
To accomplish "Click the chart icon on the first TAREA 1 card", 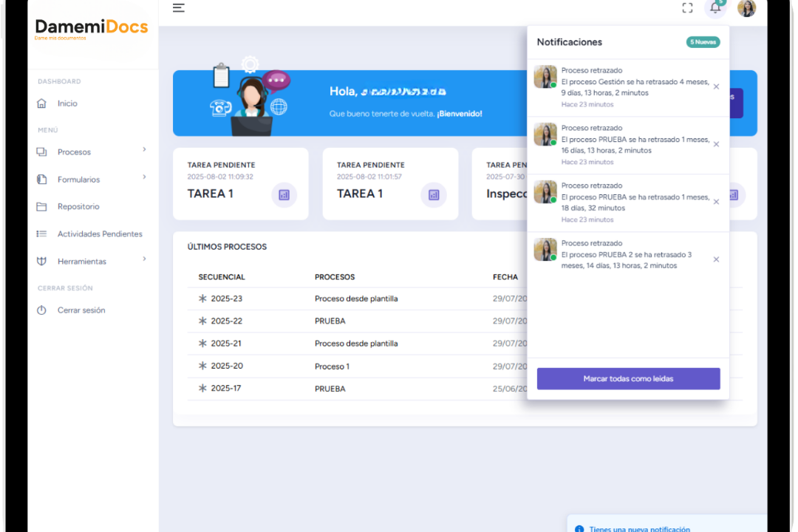I will (x=284, y=195).
